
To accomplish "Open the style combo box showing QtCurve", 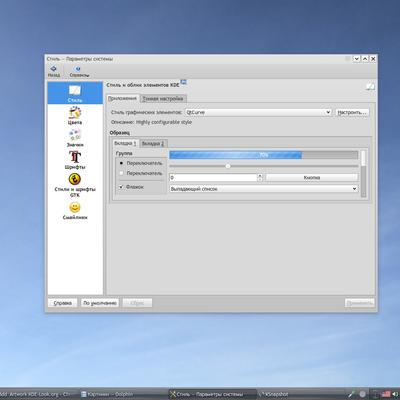I will [258, 112].
